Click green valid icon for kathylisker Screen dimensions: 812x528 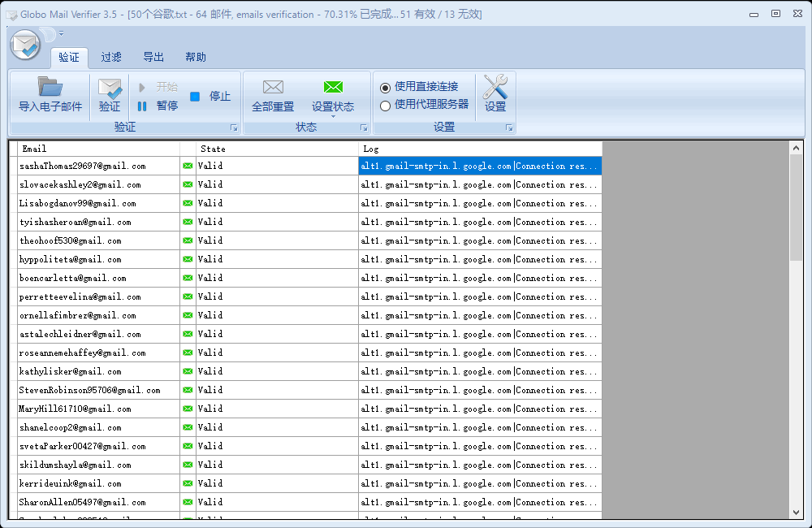[x=188, y=371]
